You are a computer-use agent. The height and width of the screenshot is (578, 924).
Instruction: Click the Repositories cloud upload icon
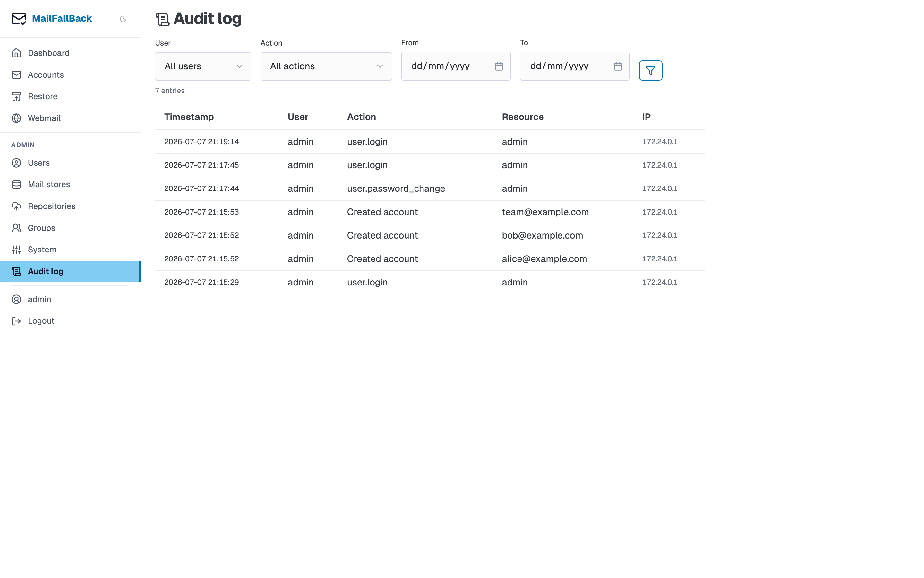point(16,206)
